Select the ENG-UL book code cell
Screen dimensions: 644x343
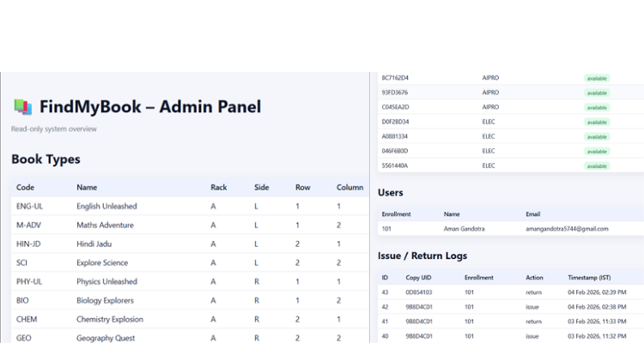(28, 206)
